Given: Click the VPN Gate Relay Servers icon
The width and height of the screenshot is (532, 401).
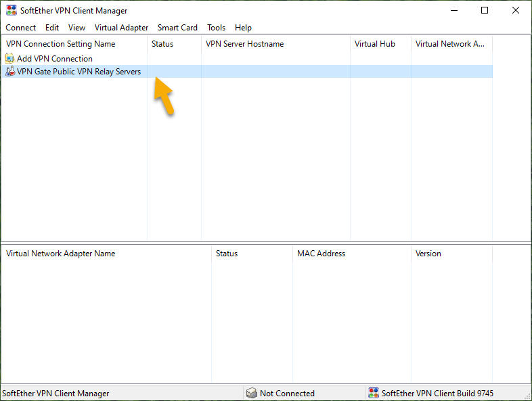Looking at the screenshot, I should tap(10, 72).
